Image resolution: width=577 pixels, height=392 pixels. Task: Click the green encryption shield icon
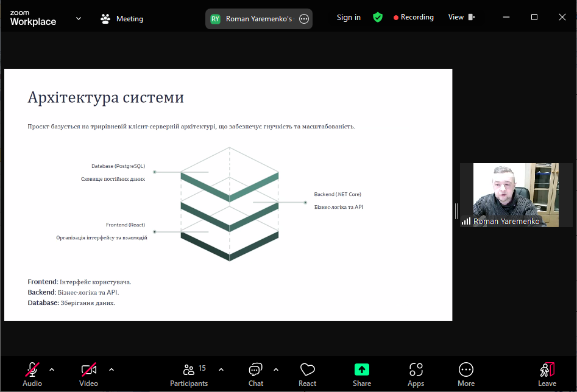click(x=378, y=18)
